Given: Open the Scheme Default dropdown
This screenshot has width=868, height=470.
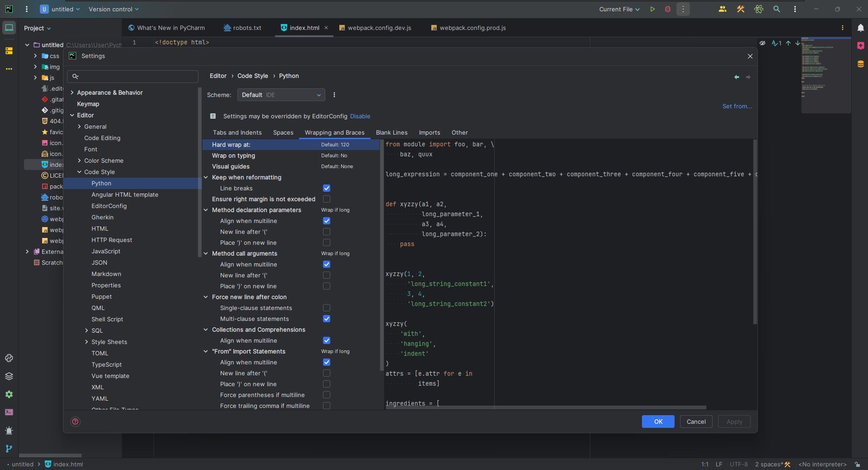Looking at the screenshot, I should click(281, 95).
